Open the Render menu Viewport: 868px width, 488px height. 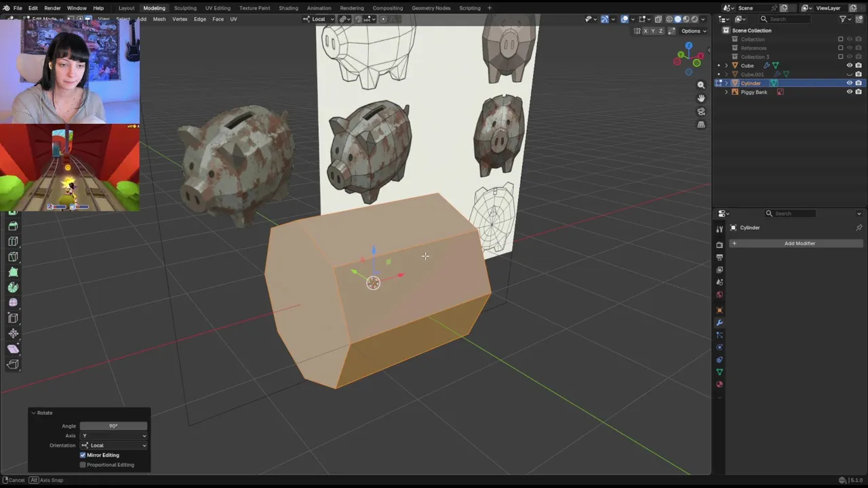52,8
